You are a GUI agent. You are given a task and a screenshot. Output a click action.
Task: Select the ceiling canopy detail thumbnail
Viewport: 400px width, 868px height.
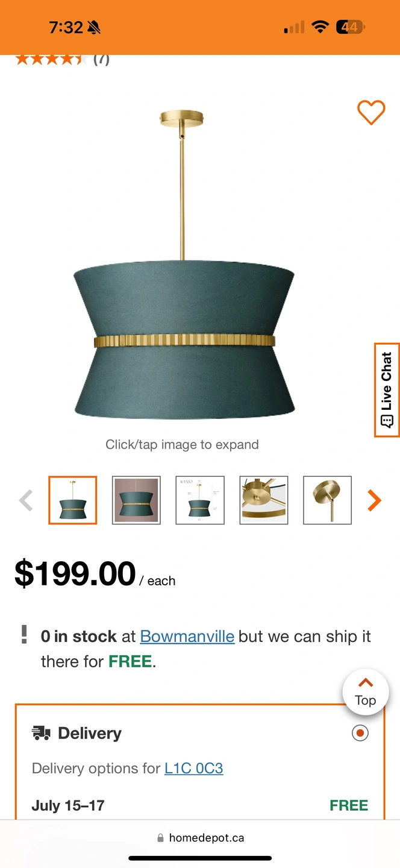pyautogui.click(x=327, y=500)
